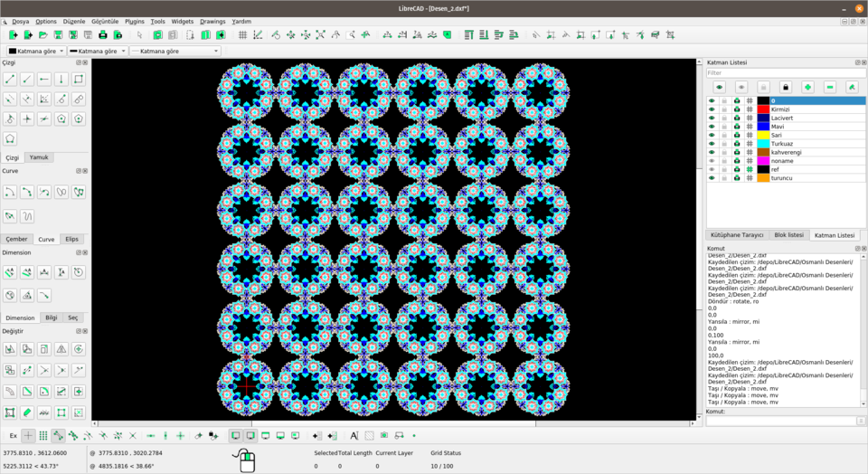Click the Drawings menu
The image size is (868, 474).
pos(212,22)
